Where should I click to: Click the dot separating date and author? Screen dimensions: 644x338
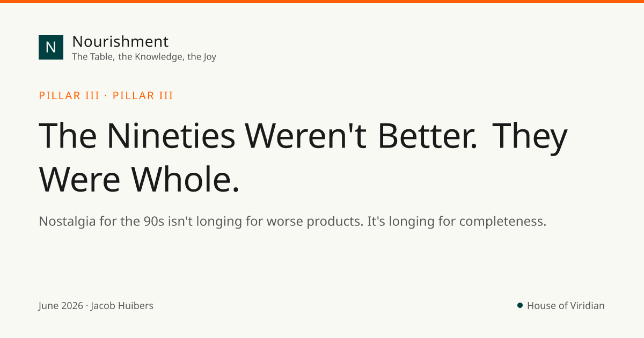click(x=87, y=306)
